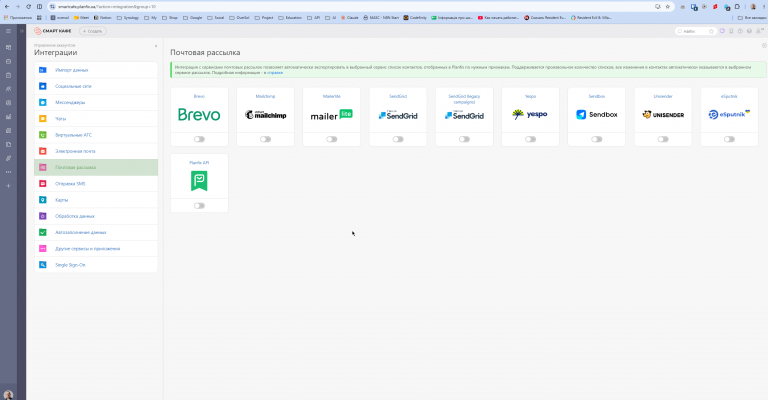Click the star icon inside the search field

point(711,31)
